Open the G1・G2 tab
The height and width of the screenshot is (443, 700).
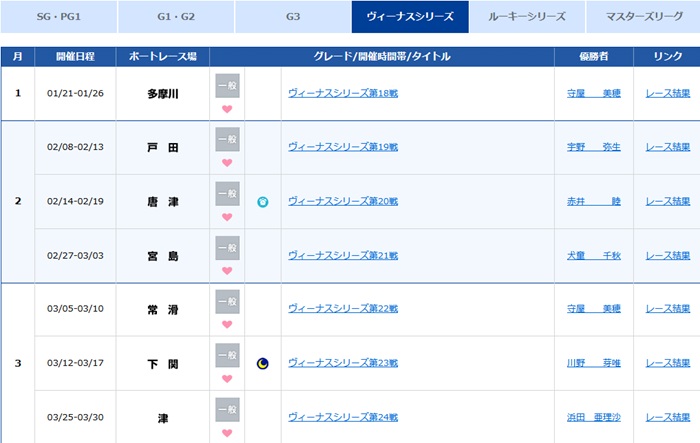(x=176, y=17)
